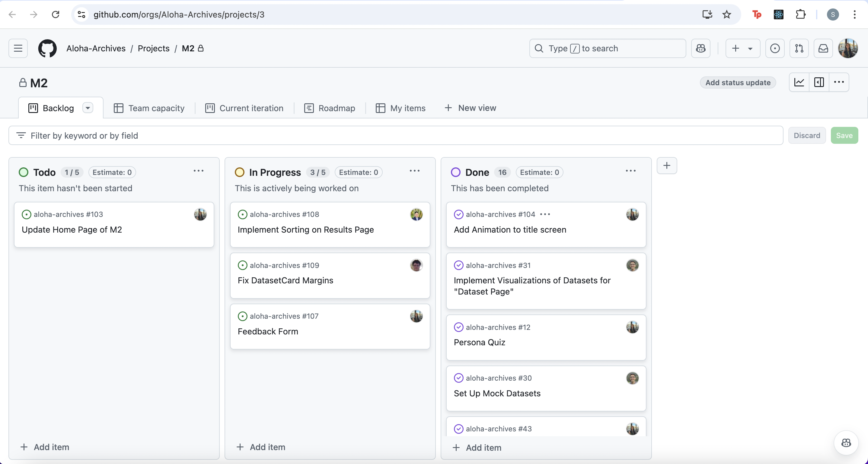Click the Discard button
The width and height of the screenshot is (868, 464).
tap(807, 136)
